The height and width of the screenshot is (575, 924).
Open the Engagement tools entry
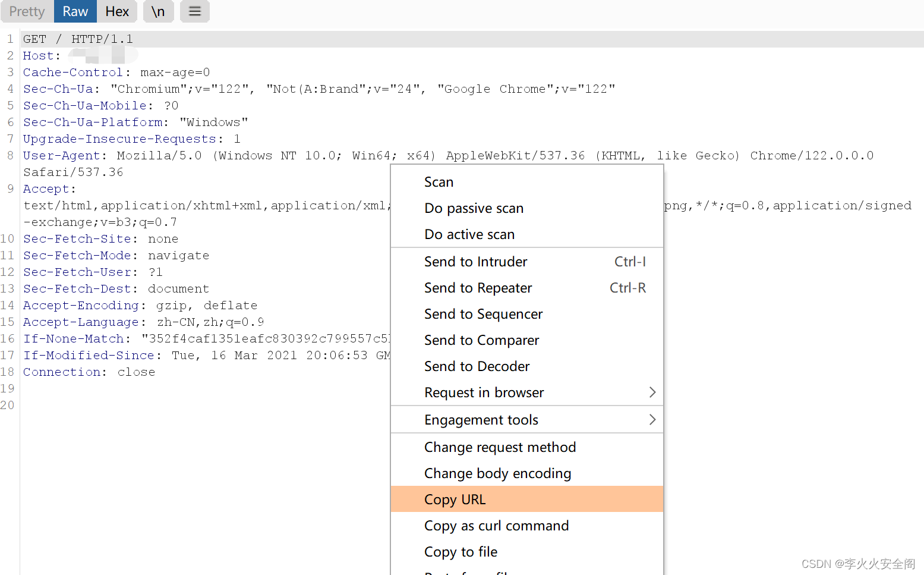pos(526,420)
